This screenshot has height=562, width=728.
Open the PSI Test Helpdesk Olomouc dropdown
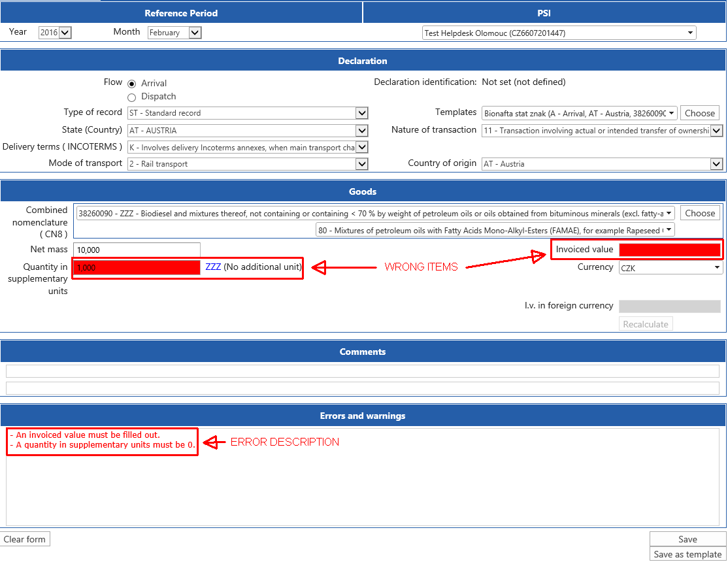(x=559, y=33)
